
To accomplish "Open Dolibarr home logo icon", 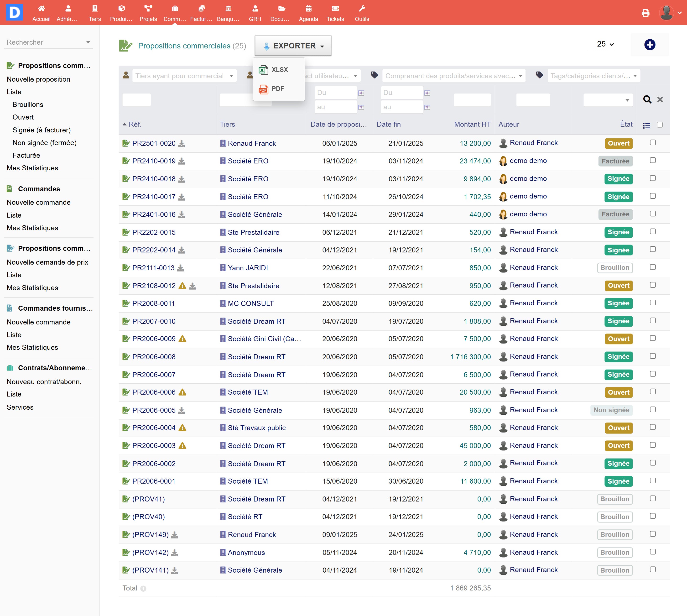I will pos(15,12).
